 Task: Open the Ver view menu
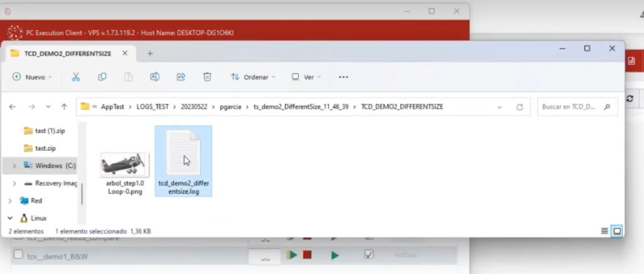click(306, 77)
